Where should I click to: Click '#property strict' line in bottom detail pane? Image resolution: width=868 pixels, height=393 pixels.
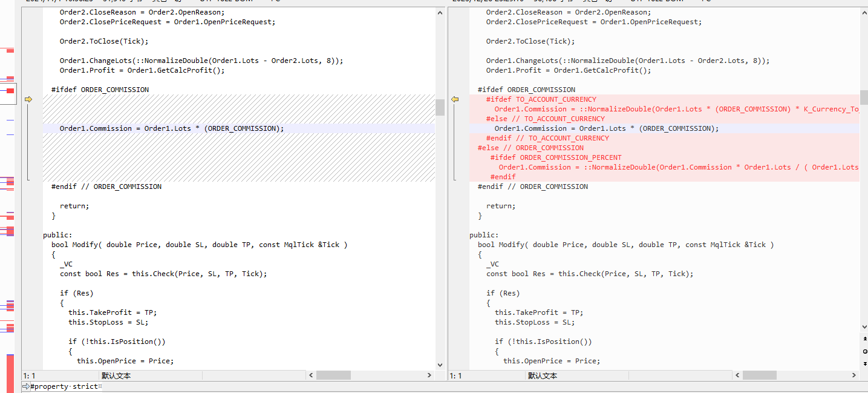65,386
